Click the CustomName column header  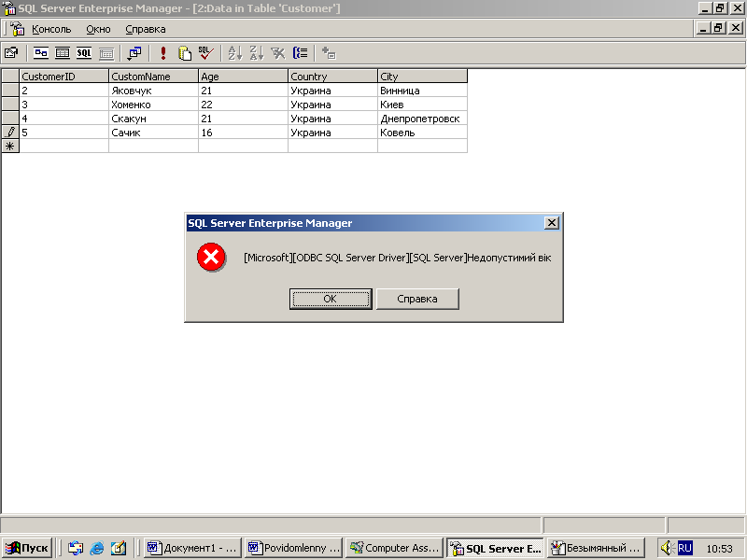pyautogui.click(x=153, y=77)
